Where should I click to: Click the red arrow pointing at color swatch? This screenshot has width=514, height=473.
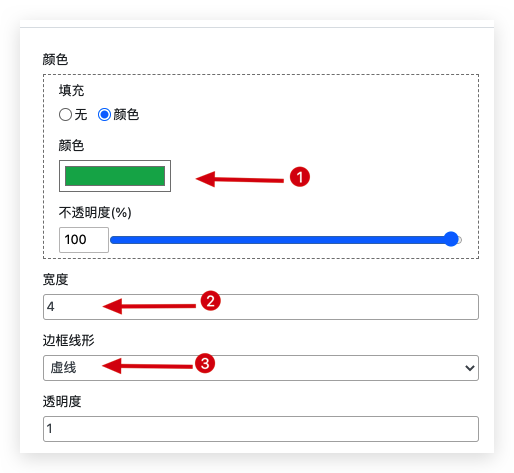[x=240, y=179]
